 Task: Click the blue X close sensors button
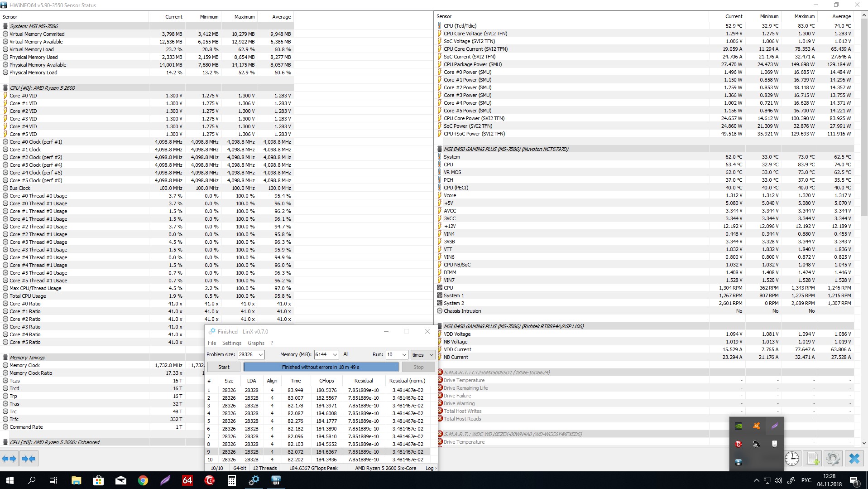point(854,459)
